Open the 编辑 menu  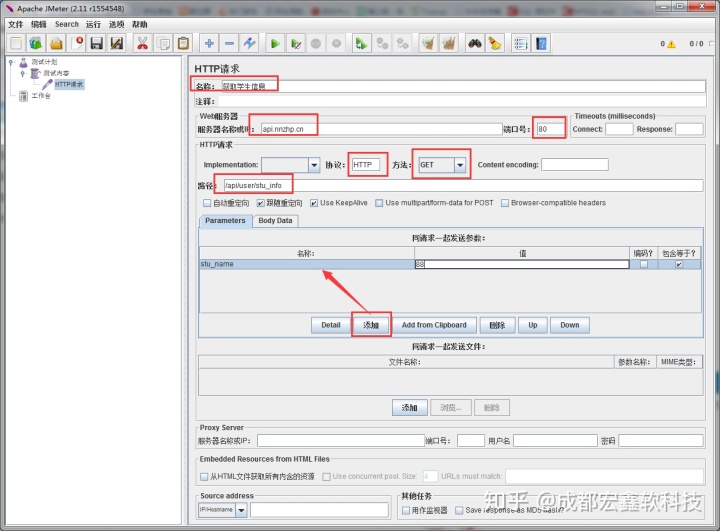coord(39,24)
